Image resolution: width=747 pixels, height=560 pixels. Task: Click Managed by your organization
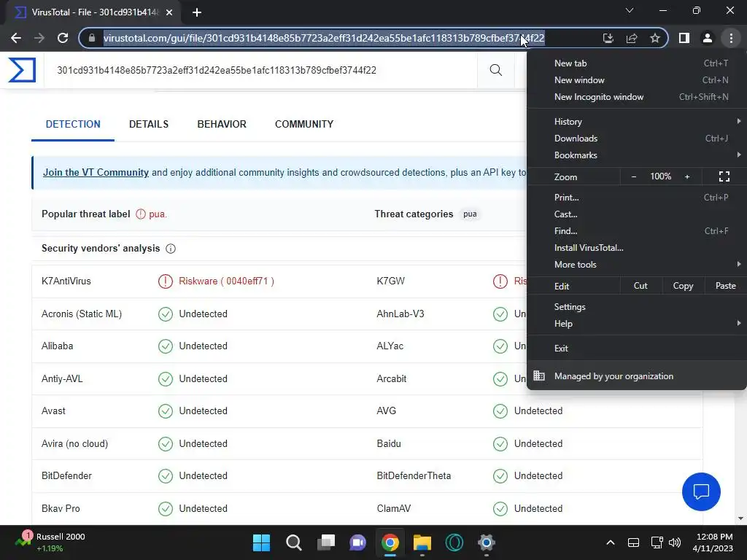point(636,376)
